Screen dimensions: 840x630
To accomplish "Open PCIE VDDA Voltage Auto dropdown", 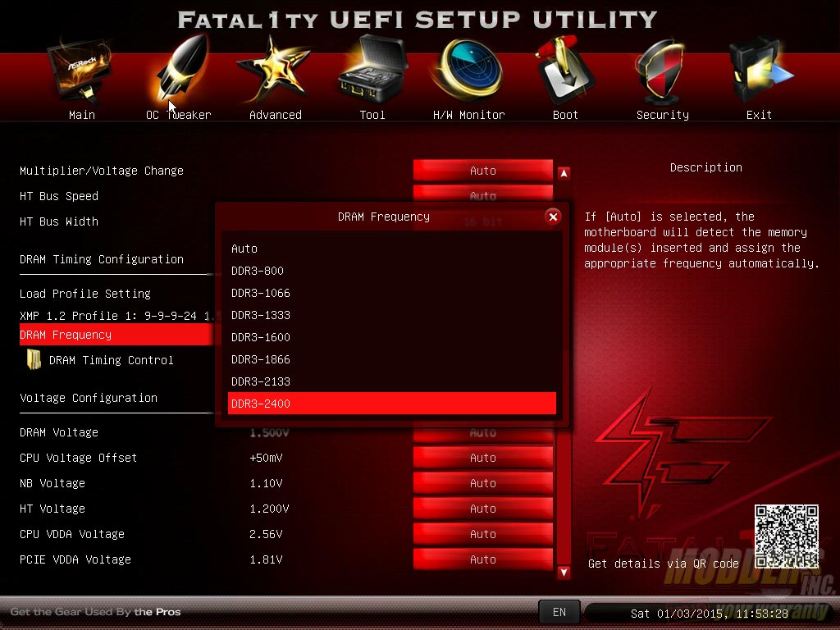I will pos(482,559).
